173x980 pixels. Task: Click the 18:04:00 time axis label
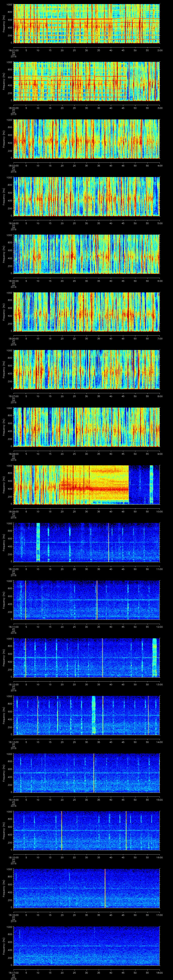[x=14, y=223]
